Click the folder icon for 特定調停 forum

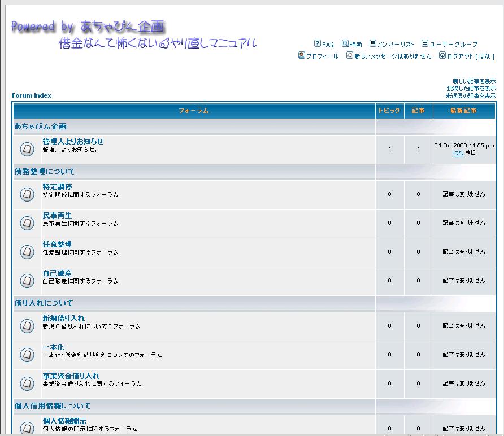[27, 194]
